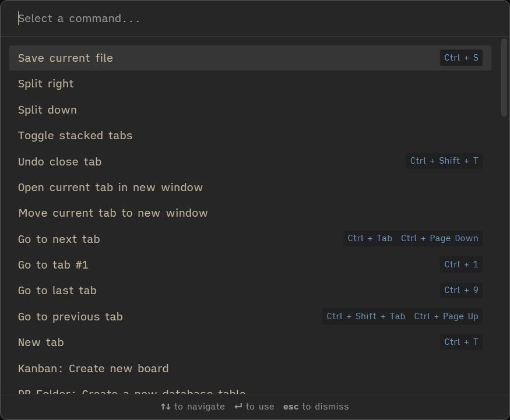510x420 pixels.
Task: Select "Split right" from the command list
Action: 45,83
